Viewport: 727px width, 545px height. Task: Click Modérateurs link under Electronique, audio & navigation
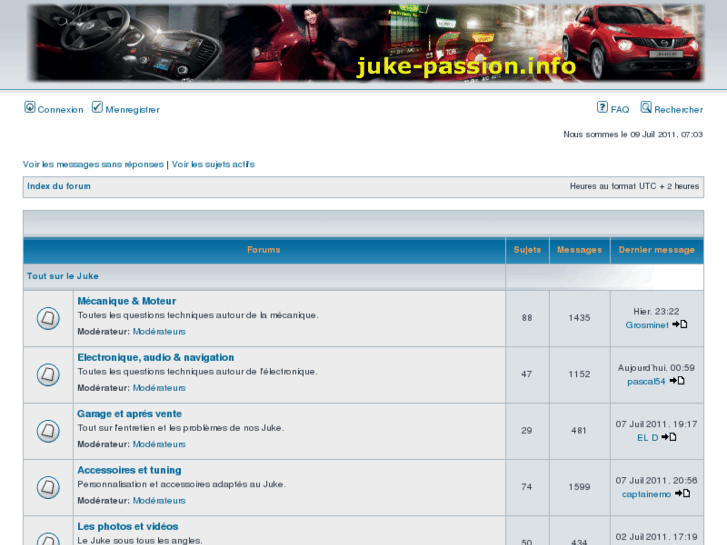[159, 388]
